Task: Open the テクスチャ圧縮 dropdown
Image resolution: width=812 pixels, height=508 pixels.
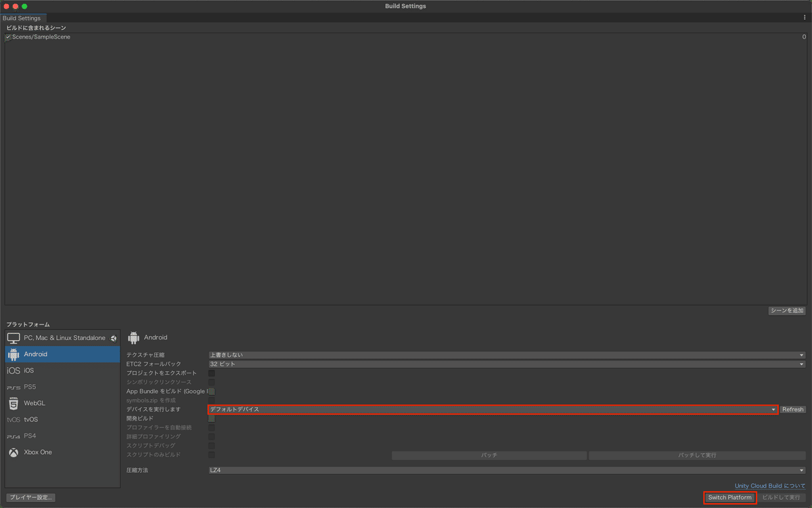Action: pos(507,355)
